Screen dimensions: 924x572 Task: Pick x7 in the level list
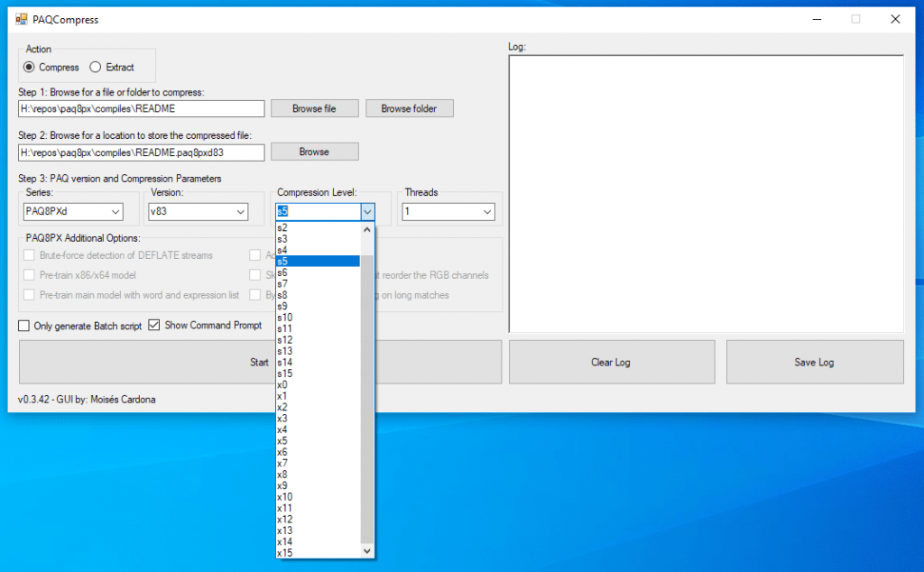319,463
